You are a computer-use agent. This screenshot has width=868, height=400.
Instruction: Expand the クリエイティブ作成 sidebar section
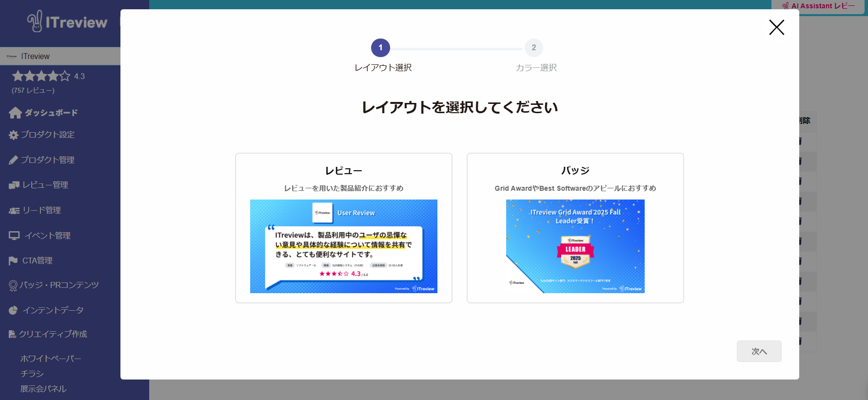pyautogui.click(x=53, y=334)
